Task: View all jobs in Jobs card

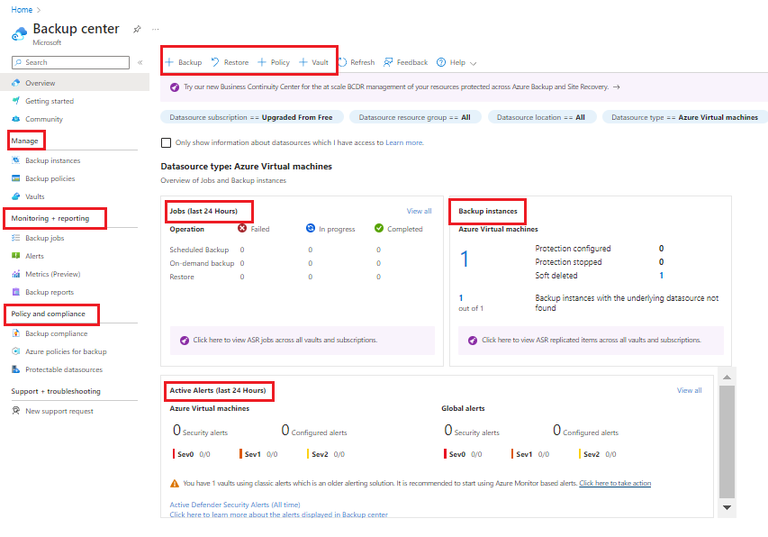Action: 419,211
